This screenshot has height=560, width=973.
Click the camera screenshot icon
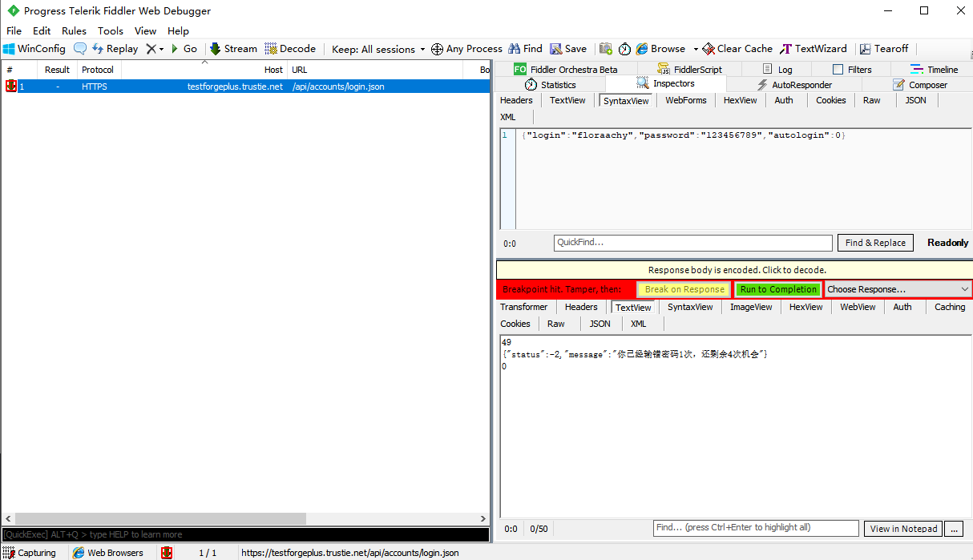pos(606,49)
